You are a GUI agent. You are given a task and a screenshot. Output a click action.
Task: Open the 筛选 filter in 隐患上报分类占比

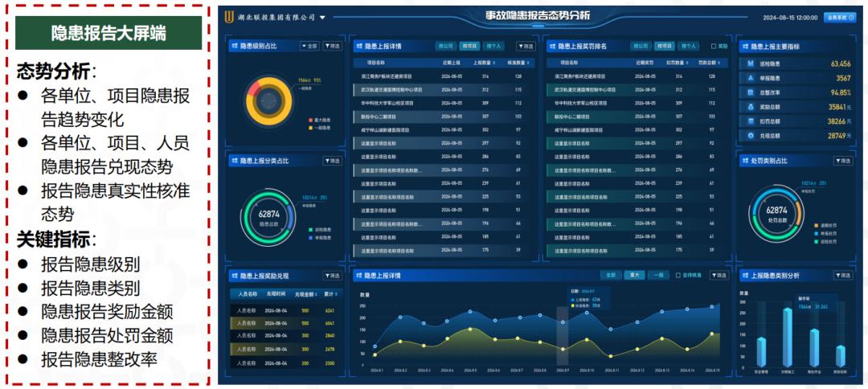coord(331,161)
